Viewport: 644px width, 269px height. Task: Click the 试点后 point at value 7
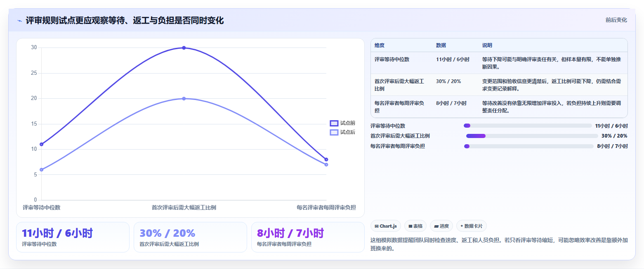pyautogui.click(x=326, y=164)
